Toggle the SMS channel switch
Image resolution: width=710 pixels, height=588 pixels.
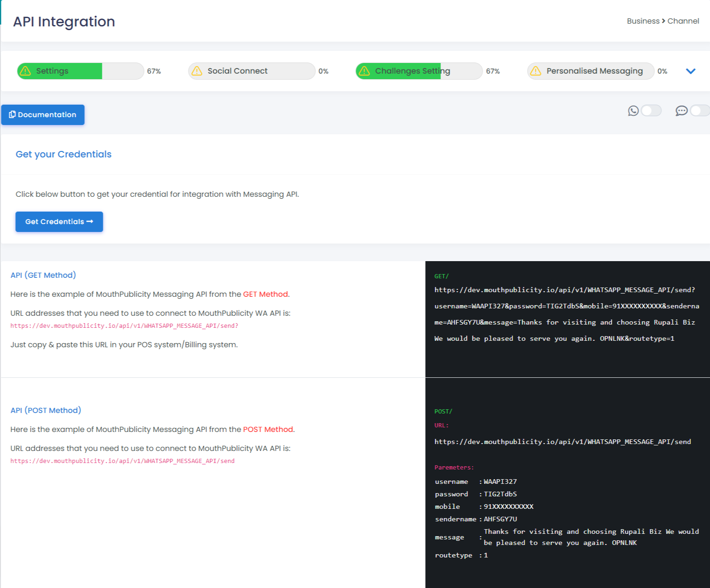click(700, 111)
